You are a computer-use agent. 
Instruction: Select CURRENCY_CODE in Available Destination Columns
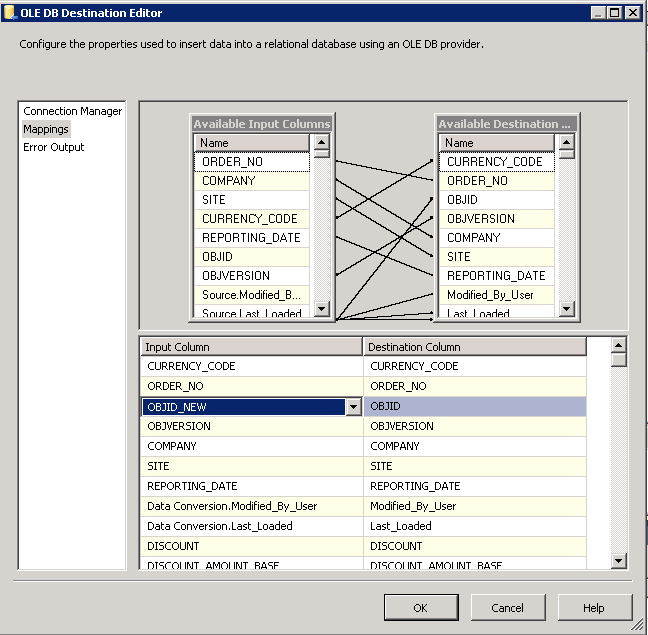(495, 162)
